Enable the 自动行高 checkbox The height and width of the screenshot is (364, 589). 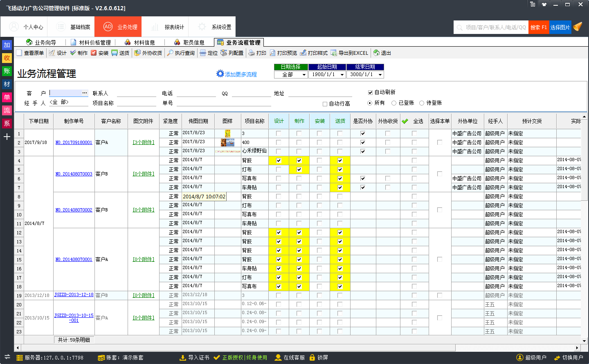pyautogui.click(x=325, y=104)
